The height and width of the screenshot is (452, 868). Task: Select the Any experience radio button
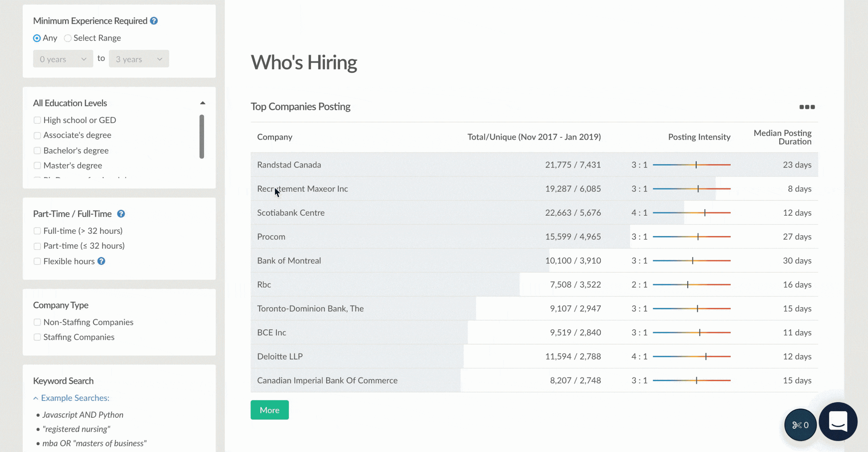coord(37,38)
